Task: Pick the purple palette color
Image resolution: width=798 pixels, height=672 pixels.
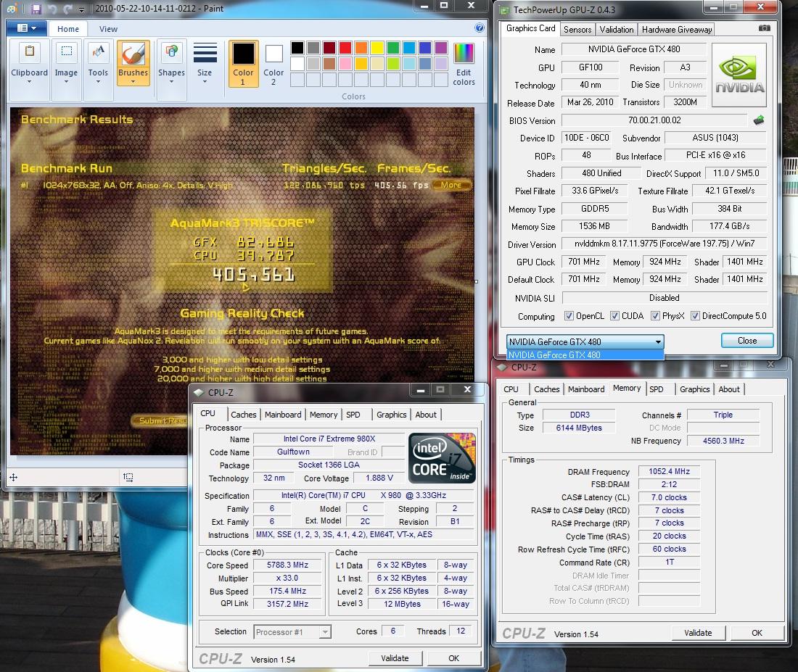Action: pos(441,48)
